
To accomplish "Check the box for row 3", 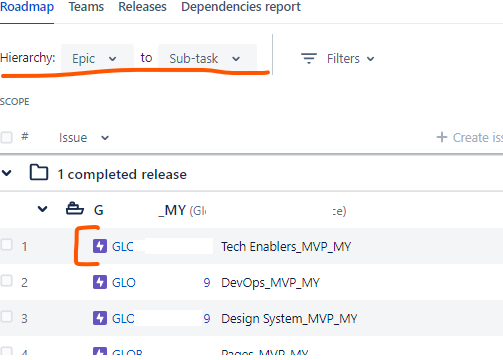I will click(x=6, y=317).
